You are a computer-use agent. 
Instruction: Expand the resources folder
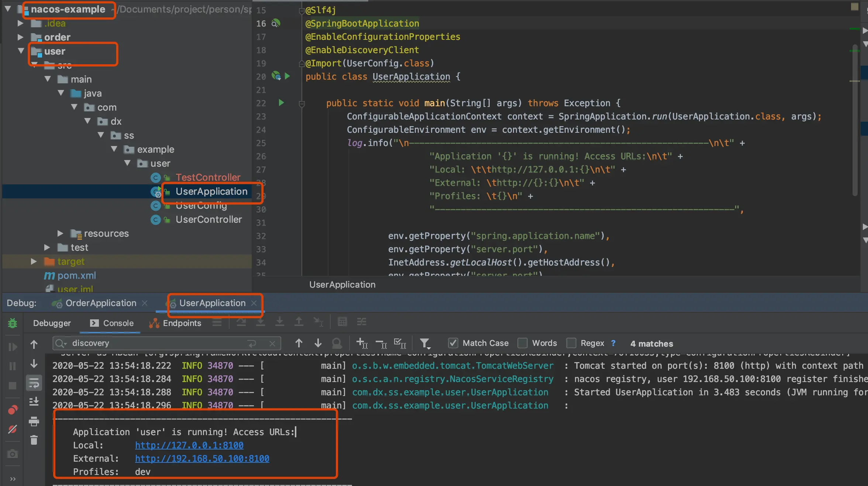click(x=60, y=233)
